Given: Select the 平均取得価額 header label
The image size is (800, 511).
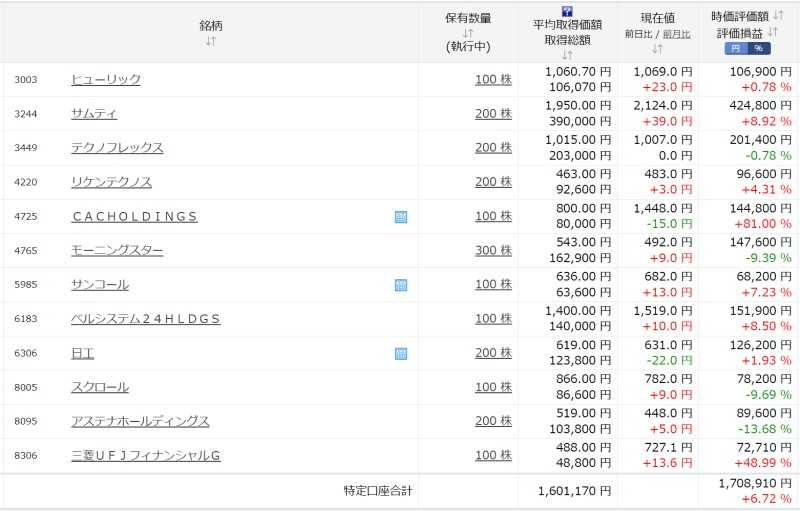Looking at the screenshot, I should pos(567,24).
